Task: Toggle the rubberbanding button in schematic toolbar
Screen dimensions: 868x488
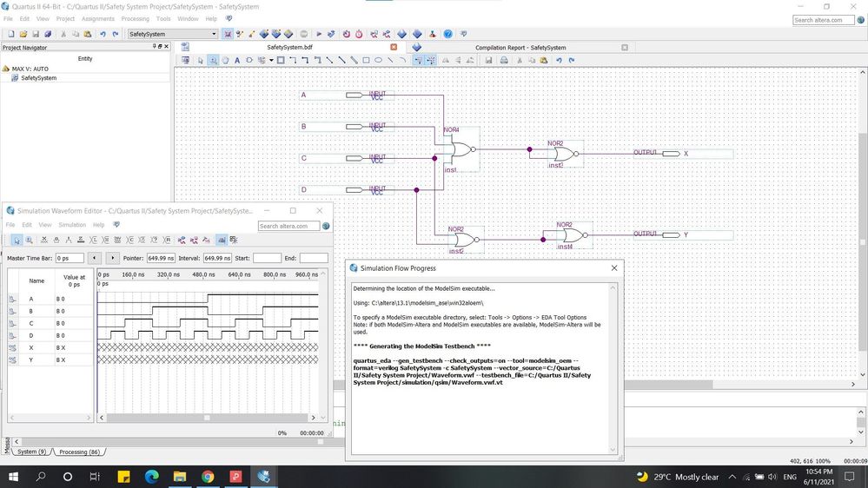Action: [418, 61]
